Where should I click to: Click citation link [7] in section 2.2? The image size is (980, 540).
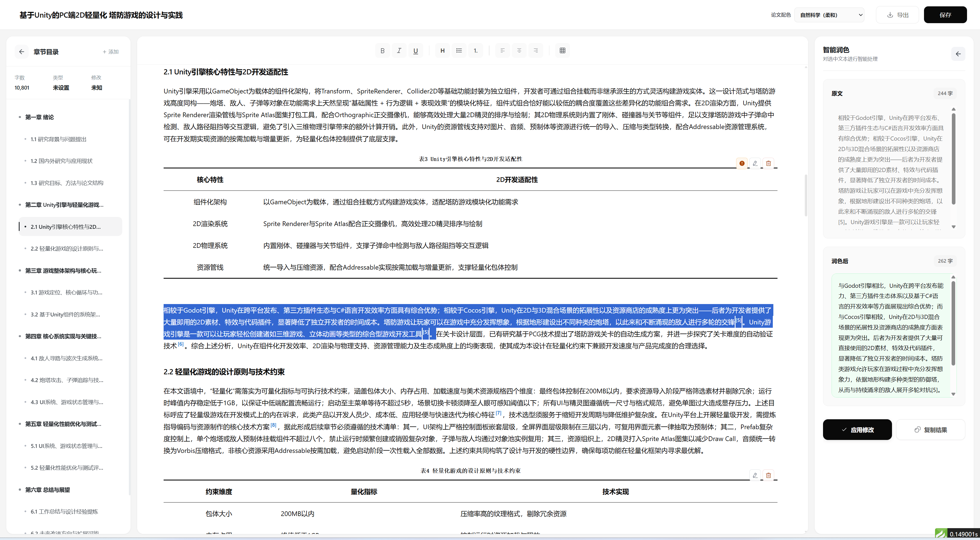(x=498, y=413)
